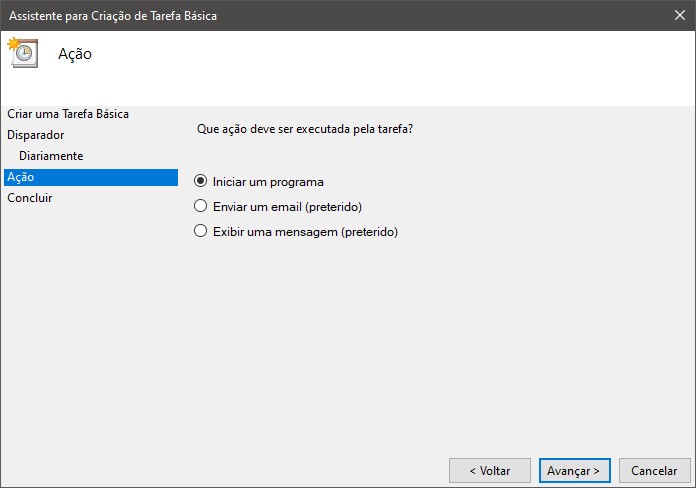Select the 'Diariamente' sub-step in sidebar
The height and width of the screenshot is (488, 696).
[51, 156]
